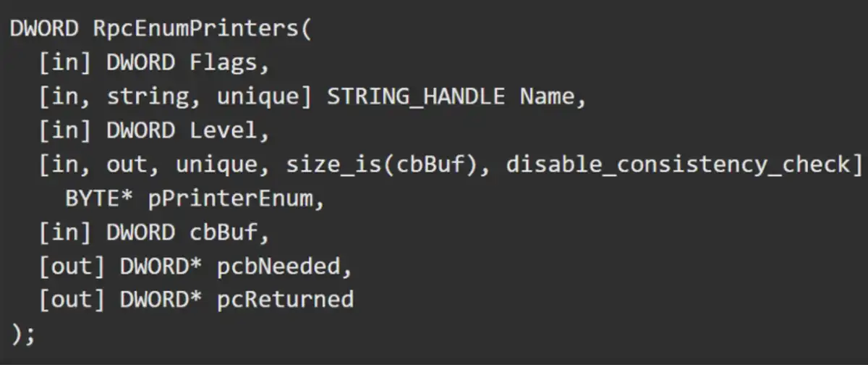868x365 pixels.
Task: Click the pcReturned parameter name
Action: point(285,299)
